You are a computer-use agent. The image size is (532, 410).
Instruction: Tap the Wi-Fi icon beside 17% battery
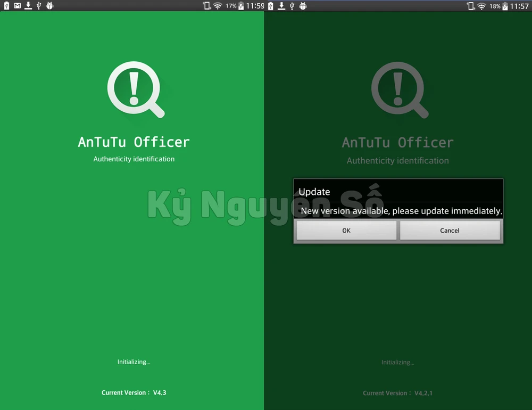click(x=218, y=6)
